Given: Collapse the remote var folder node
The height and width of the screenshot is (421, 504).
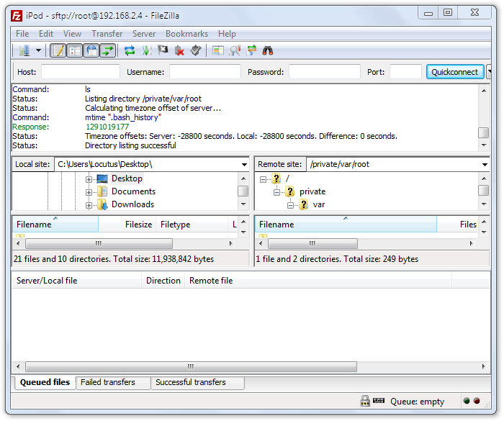Looking at the screenshot, I should tap(291, 205).
